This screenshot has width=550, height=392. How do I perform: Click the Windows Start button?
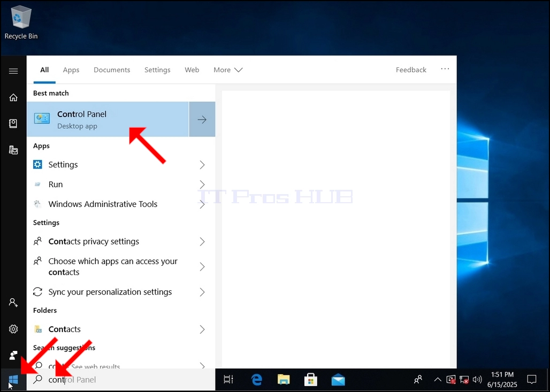click(13, 379)
